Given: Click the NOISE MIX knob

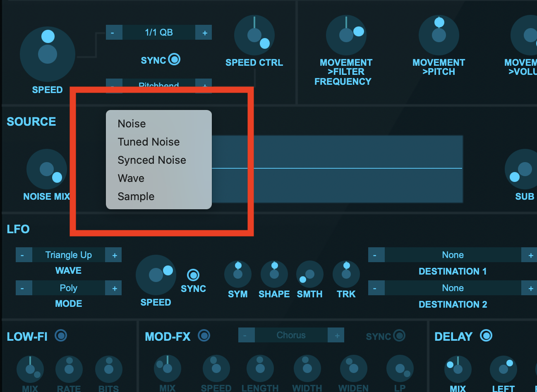Looking at the screenshot, I should pyautogui.click(x=46, y=169).
